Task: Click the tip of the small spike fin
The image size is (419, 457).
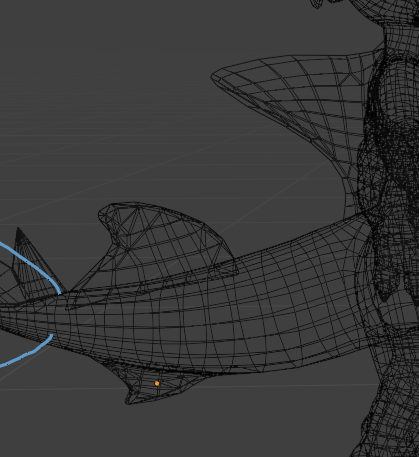Action: coord(18,230)
